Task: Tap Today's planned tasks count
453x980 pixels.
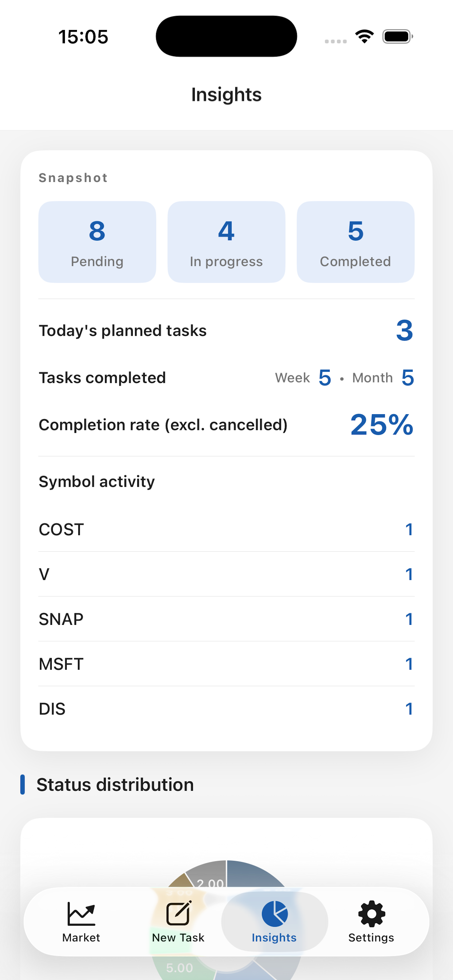Action: coord(404,330)
